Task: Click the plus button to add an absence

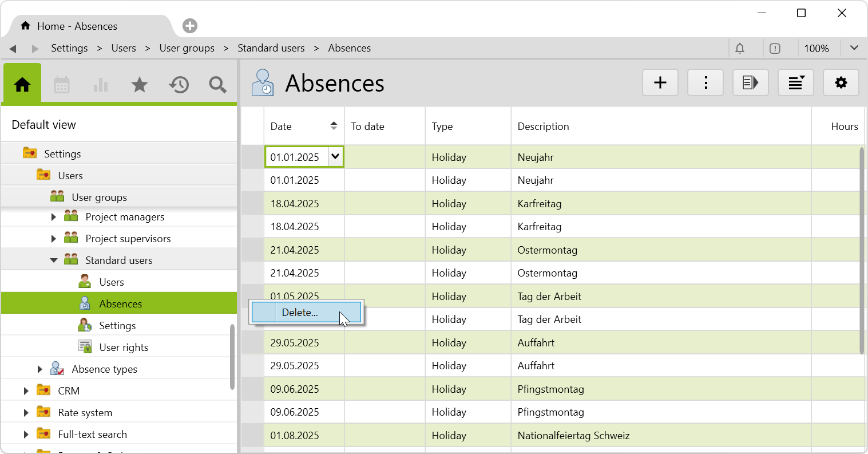Action: 660,83
